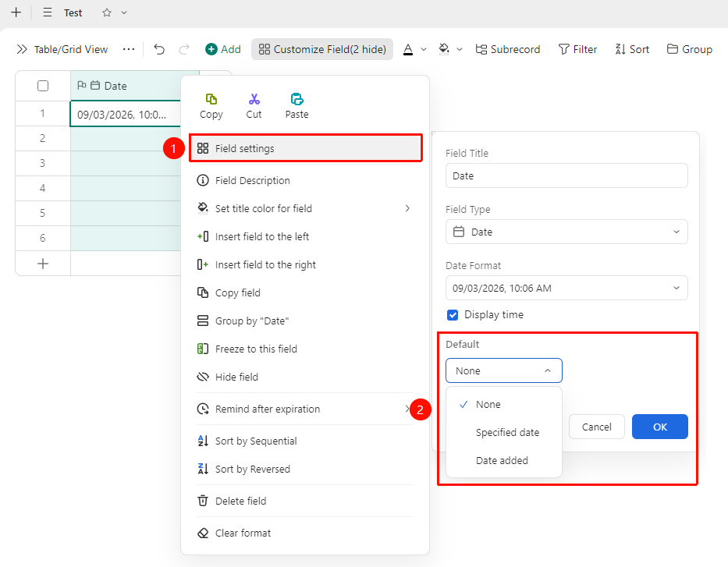The height and width of the screenshot is (567, 728).
Task: Add a new record with Add button
Action: 223,49
